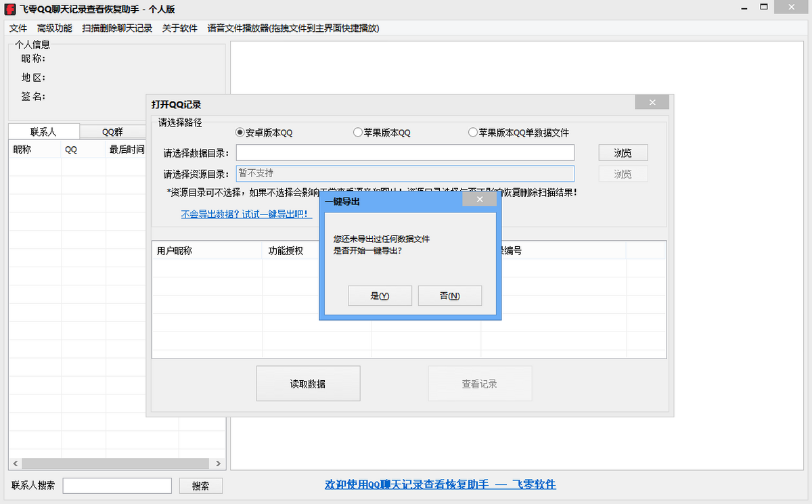Switch to the 联系人 tab
Image resolution: width=812 pixels, height=504 pixels.
(x=44, y=131)
